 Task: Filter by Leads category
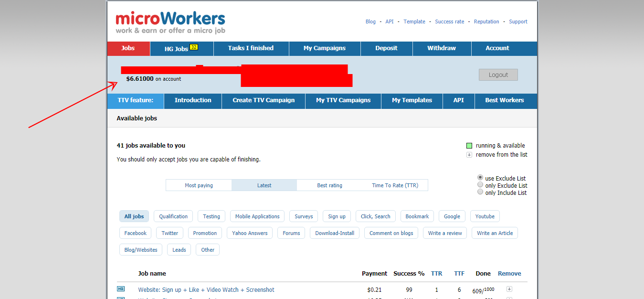(x=179, y=250)
